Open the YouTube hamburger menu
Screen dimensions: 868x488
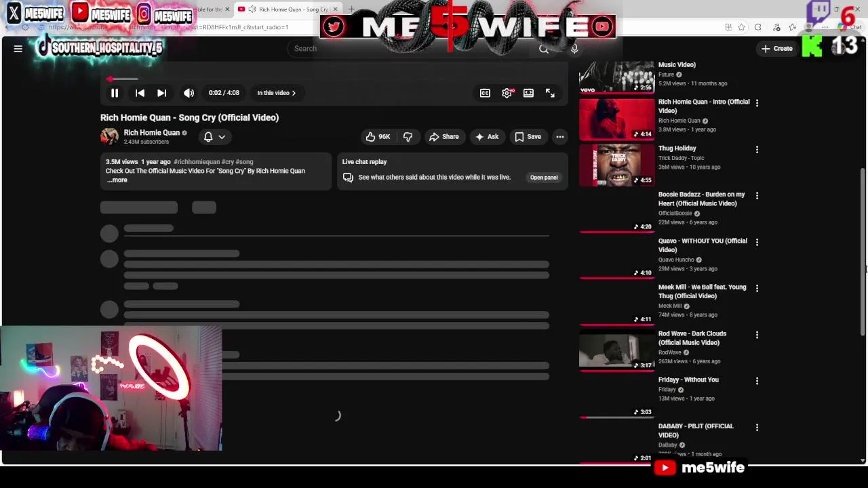point(18,48)
